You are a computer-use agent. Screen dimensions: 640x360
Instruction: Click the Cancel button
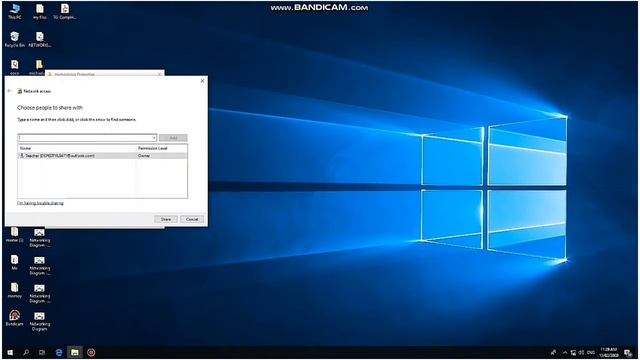(192, 219)
